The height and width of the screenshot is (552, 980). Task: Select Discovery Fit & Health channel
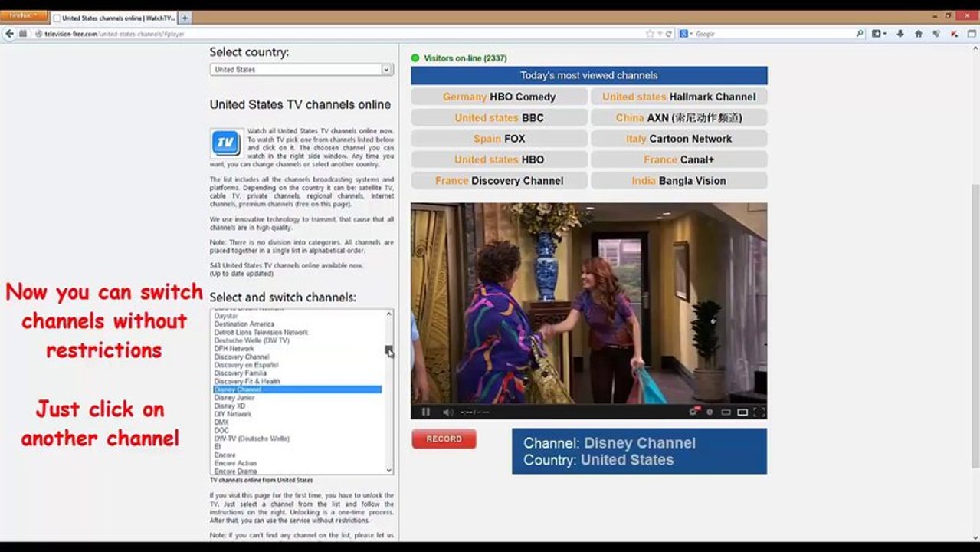pyautogui.click(x=297, y=382)
